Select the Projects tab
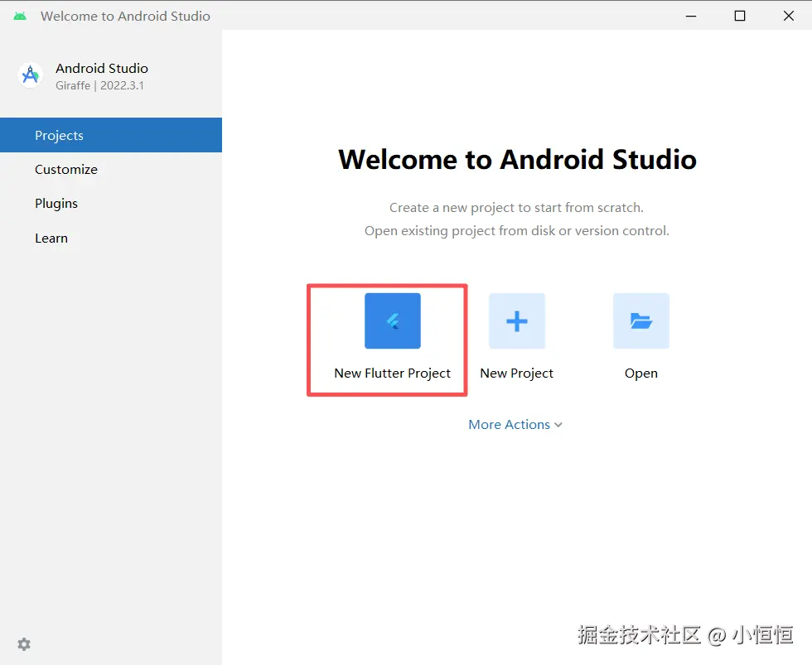This screenshot has width=812, height=665. 111,135
